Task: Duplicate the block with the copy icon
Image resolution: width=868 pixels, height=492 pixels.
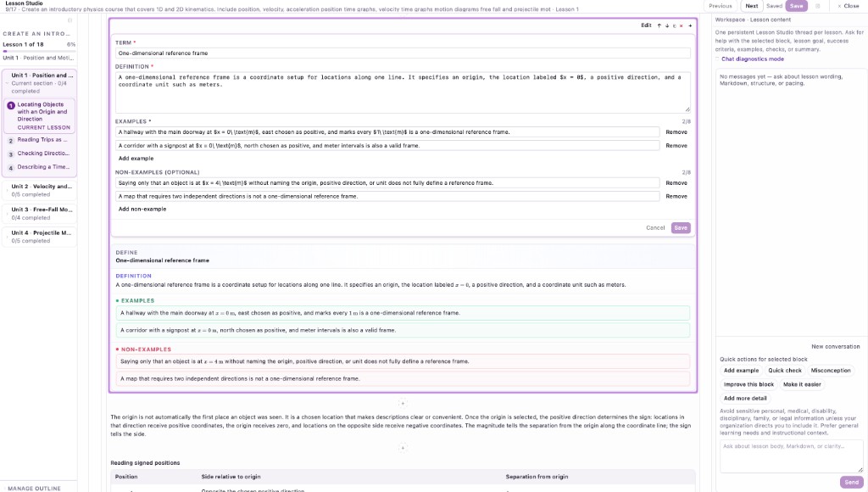Action: pyautogui.click(x=674, y=25)
